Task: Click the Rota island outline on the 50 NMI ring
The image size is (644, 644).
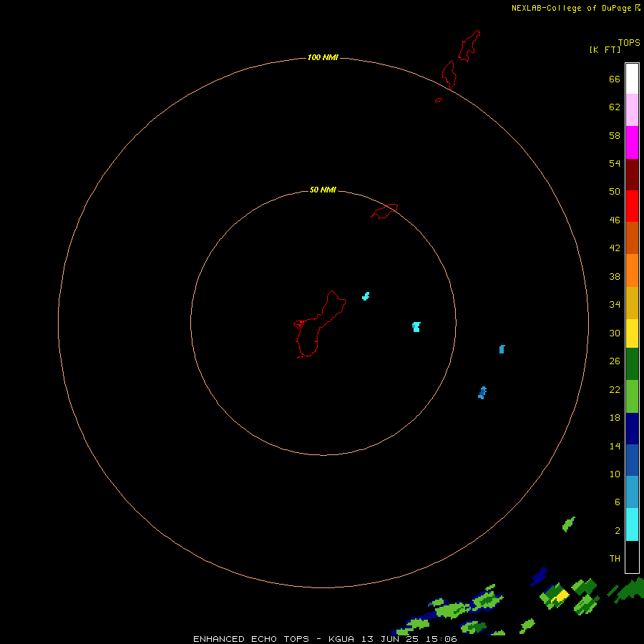Action: pos(384,211)
